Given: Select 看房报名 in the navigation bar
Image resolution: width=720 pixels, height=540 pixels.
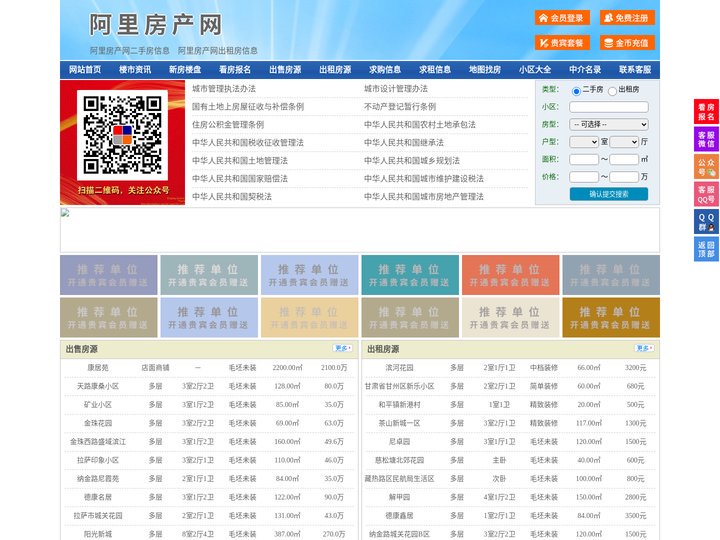Looking at the screenshot, I should tap(235, 70).
